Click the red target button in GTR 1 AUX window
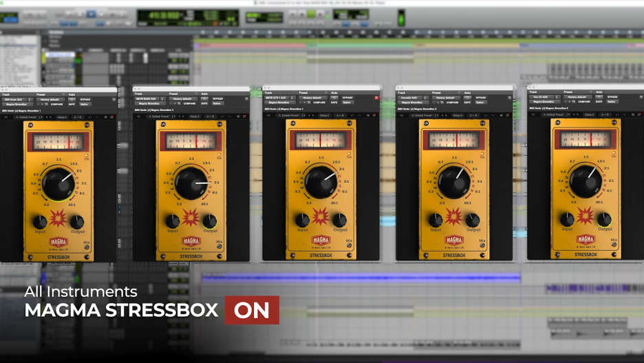 [376, 98]
